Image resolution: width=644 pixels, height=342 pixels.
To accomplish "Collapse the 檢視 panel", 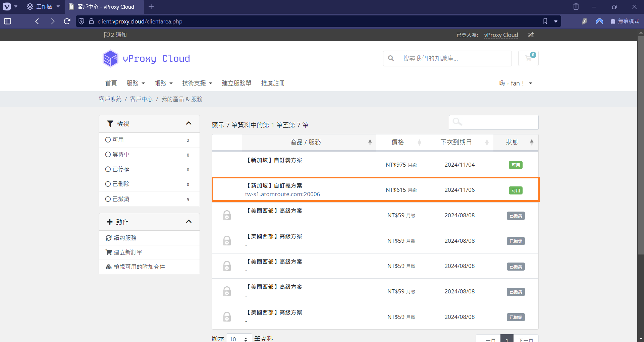I will click(189, 124).
